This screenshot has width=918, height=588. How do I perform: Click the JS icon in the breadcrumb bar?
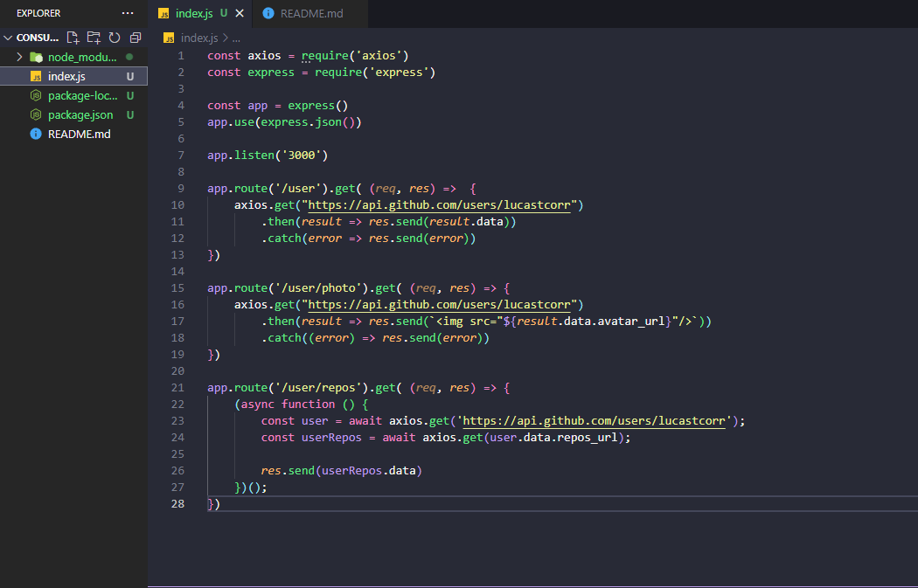(167, 38)
